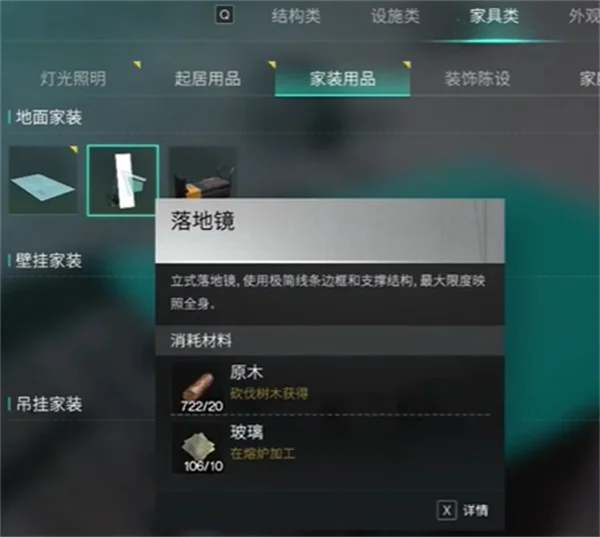
Task: Open the 装饰陈设 subcategory tab
Action: click(477, 78)
